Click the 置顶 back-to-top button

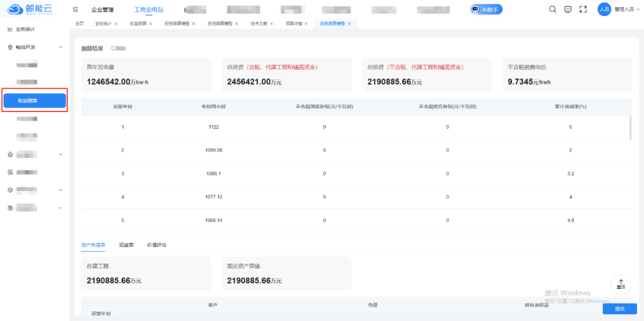coord(621,284)
